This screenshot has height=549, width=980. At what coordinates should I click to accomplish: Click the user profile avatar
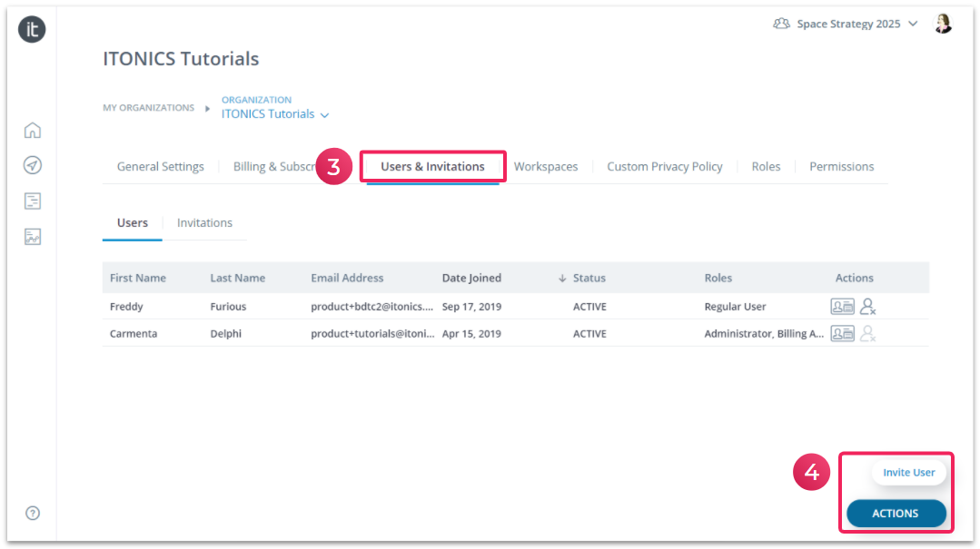[943, 24]
